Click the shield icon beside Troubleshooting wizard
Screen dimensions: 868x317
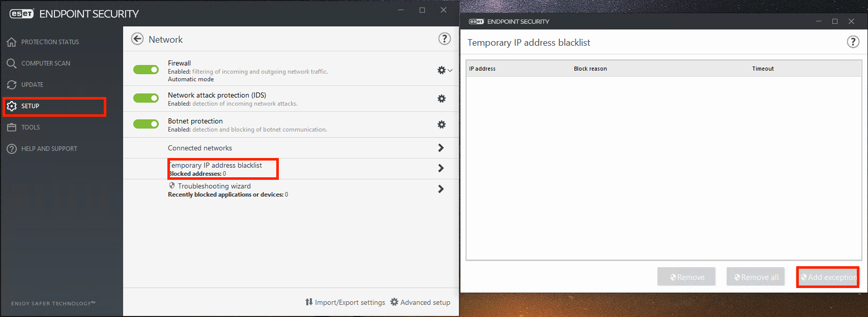click(172, 186)
